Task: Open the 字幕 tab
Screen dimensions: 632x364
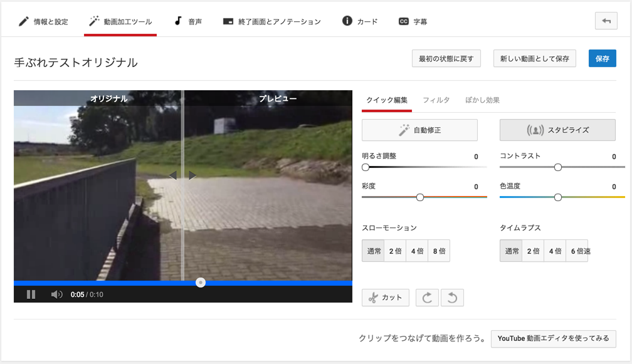Action: click(x=413, y=22)
